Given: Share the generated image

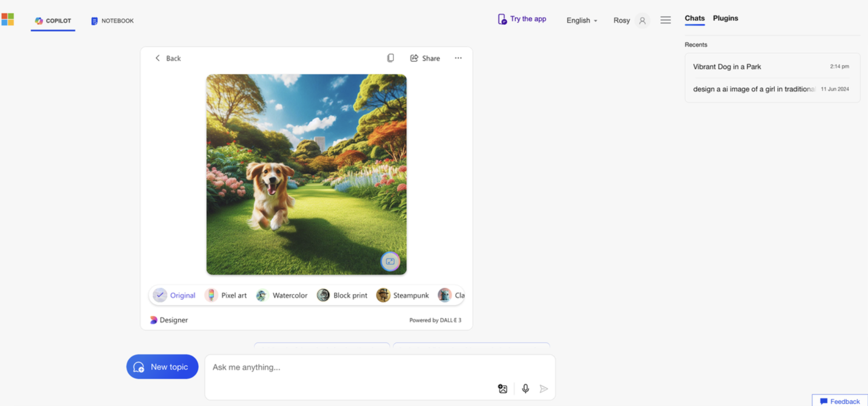Looking at the screenshot, I should point(425,58).
